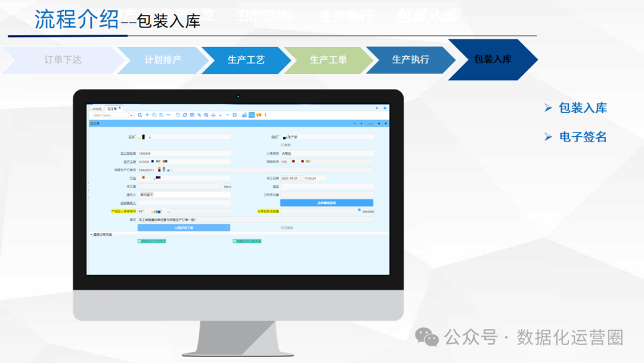This screenshot has width=644, height=363.
Task: Click the 生产工单 process step arrow
Action: coord(329,60)
